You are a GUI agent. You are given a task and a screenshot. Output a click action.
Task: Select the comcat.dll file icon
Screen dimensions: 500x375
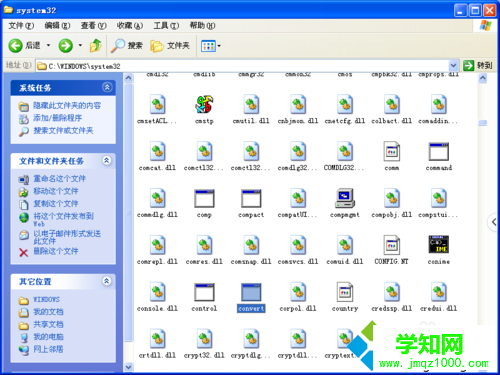pos(158,152)
